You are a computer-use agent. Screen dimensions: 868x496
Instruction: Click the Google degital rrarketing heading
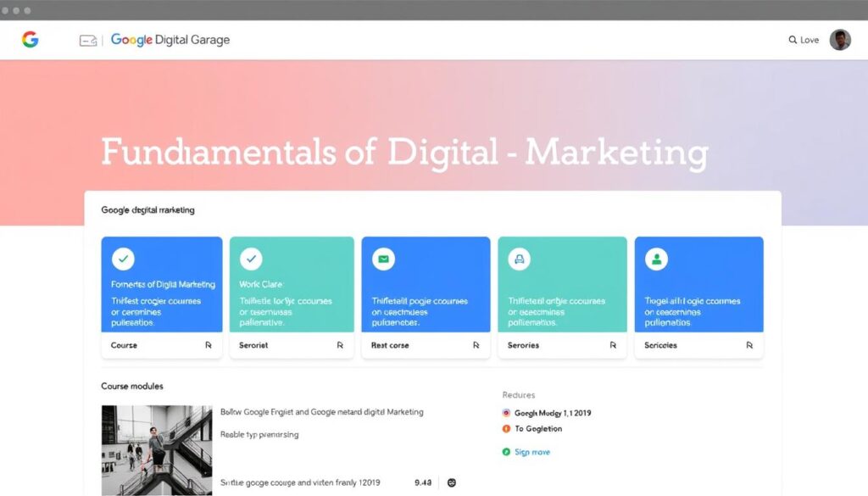147,209
